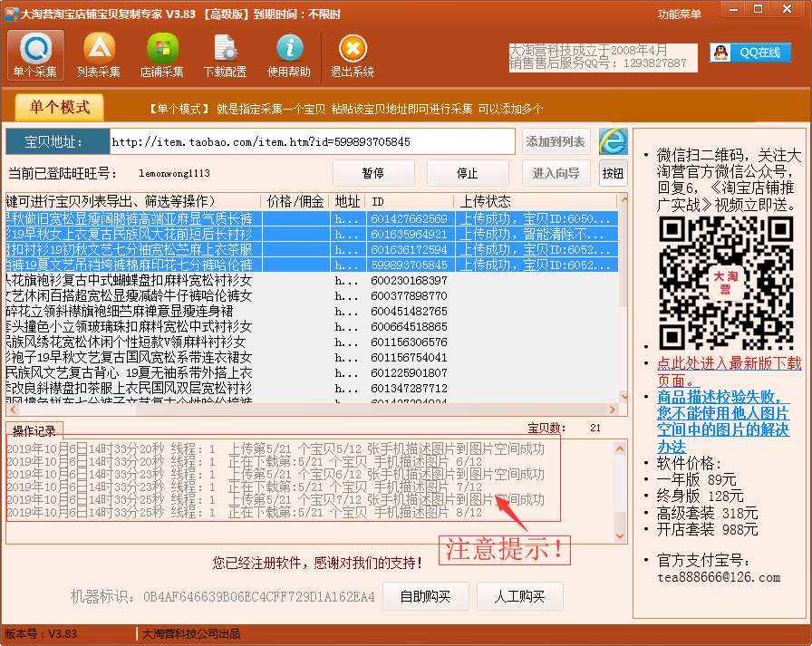Image resolution: width=812 pixels, height=646 pixels.
Task: Click the 宝贝地址 URL input field
Action: 313,142
